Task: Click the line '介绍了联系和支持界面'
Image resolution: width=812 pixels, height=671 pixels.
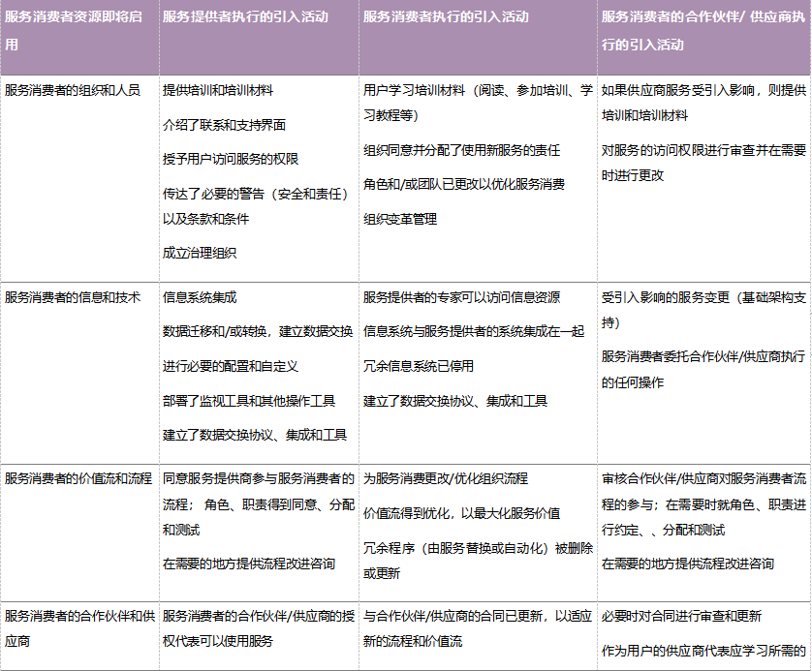Action: [224, 125]
